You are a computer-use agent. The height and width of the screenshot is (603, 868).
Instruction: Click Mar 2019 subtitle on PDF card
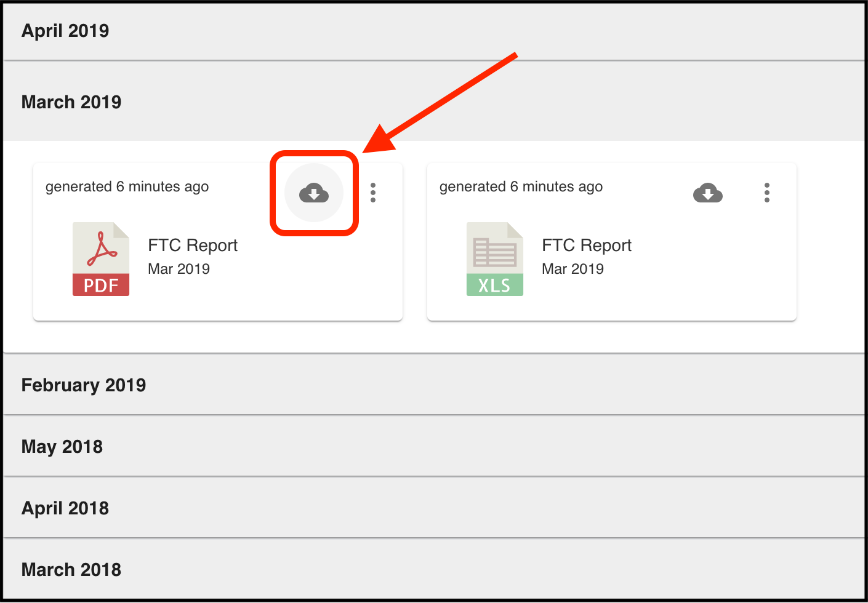[179, 269]
